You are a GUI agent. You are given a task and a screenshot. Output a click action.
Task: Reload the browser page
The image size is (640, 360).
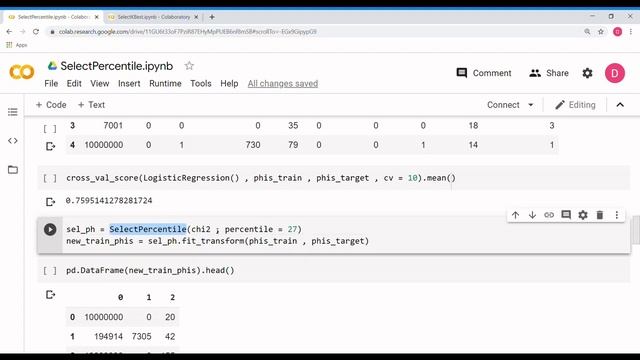[36, 31]
